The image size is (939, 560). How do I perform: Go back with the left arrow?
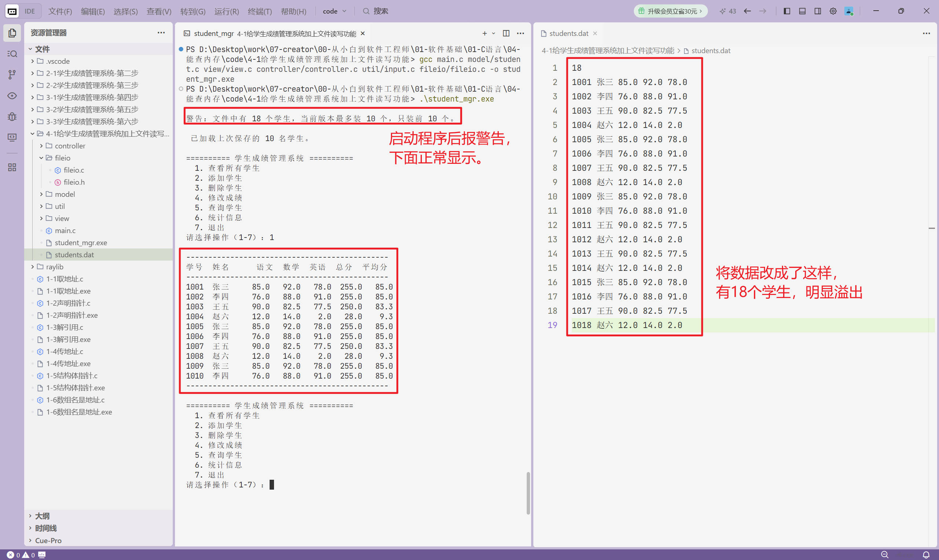747,11
